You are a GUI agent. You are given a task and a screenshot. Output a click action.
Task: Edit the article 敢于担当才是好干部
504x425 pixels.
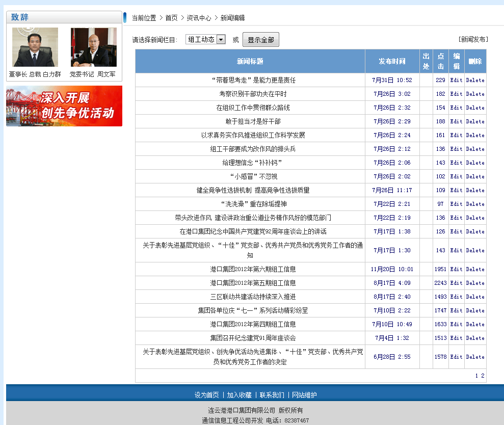(456, 121)
